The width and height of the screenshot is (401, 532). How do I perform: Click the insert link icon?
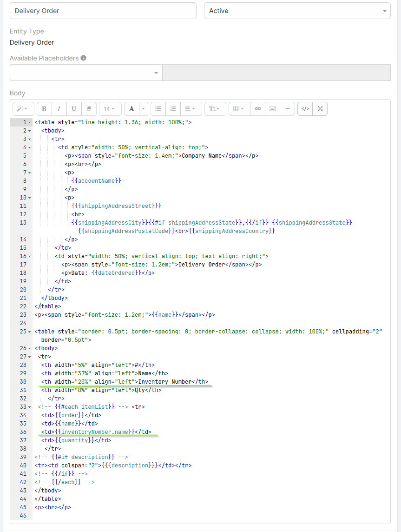coord(258,109)
